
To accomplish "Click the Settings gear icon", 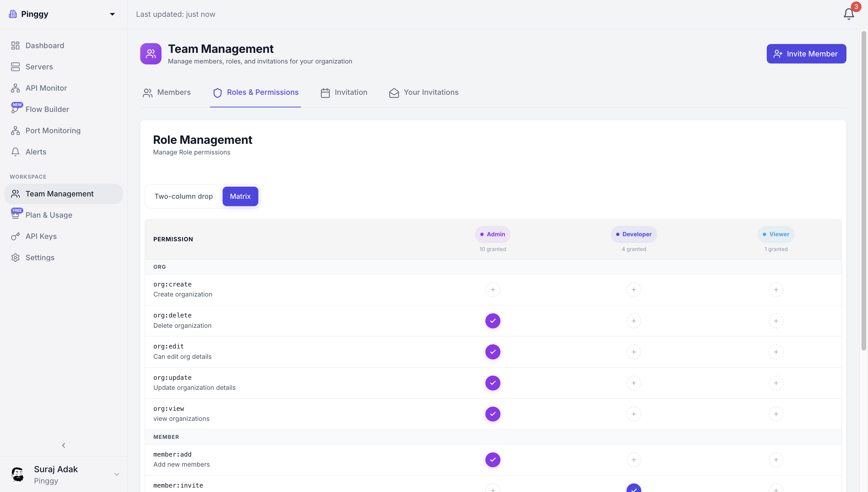I will [x=15, y=258].
